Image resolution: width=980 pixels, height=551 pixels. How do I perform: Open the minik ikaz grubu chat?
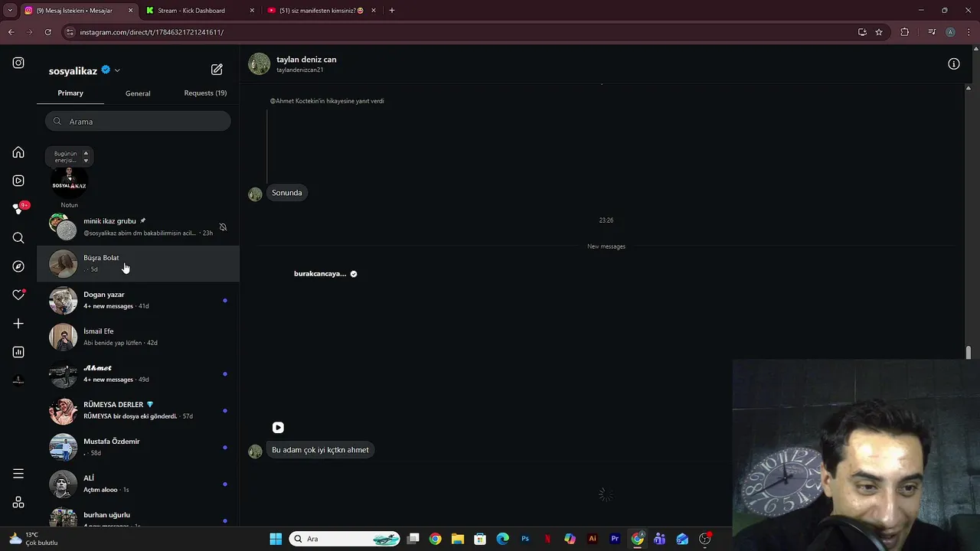(138, 227)
